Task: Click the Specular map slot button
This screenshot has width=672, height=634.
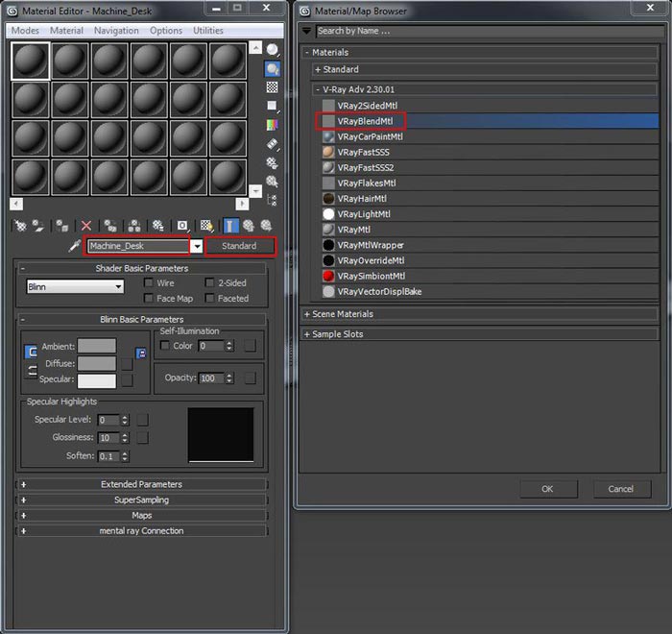Action: 127,380
